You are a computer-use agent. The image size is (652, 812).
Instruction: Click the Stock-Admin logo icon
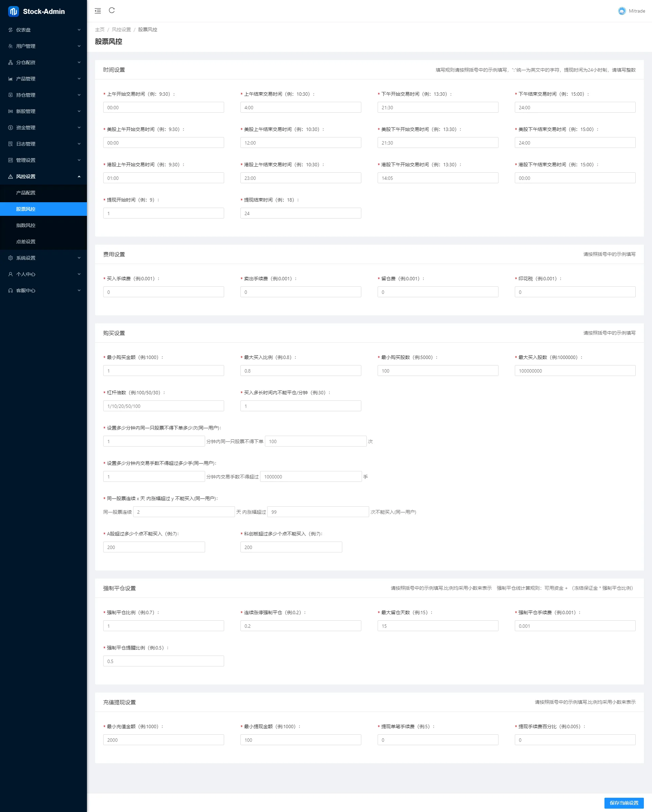pyautogui.click(x=13, y=11)
